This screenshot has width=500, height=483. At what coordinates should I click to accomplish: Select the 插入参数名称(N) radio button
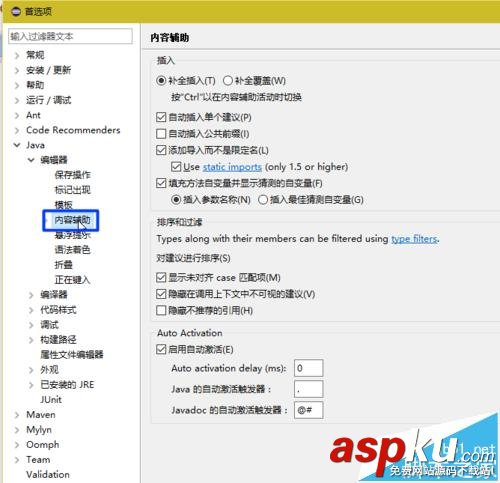coord(176,200)
